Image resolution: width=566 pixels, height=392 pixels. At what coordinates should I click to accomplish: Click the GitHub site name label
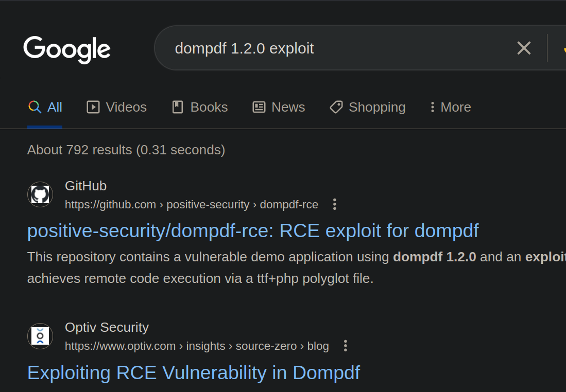[85, 186]
